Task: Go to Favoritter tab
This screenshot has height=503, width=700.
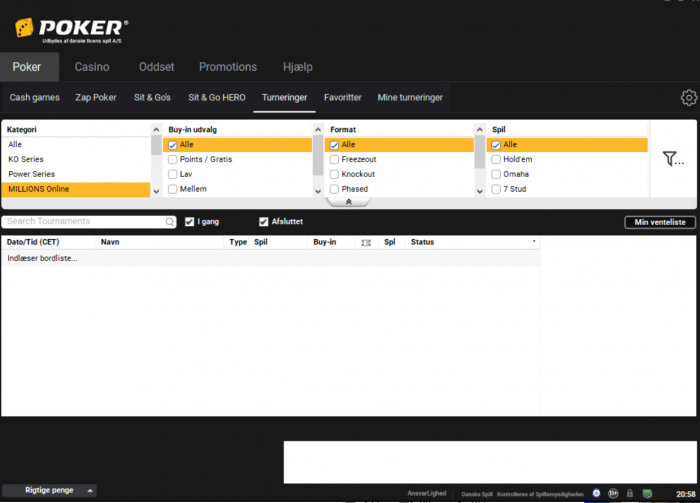Action: pyautogui.click(x=343, y=97)
